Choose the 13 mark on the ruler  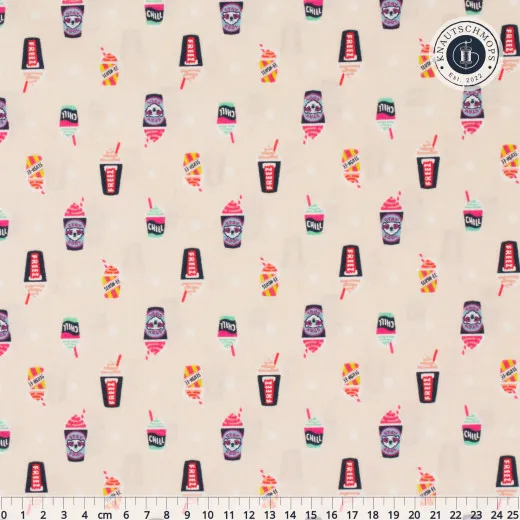[270, 514]
